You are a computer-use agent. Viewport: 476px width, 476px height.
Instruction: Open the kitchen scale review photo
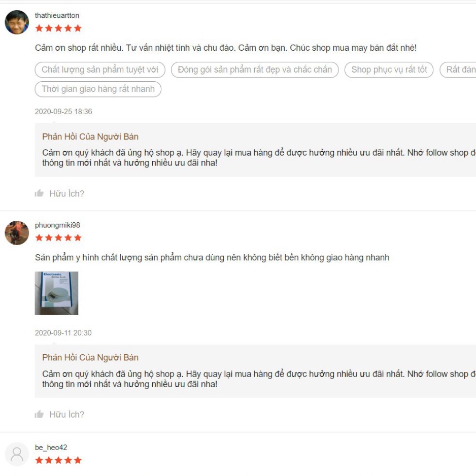(x=56, y=293)
